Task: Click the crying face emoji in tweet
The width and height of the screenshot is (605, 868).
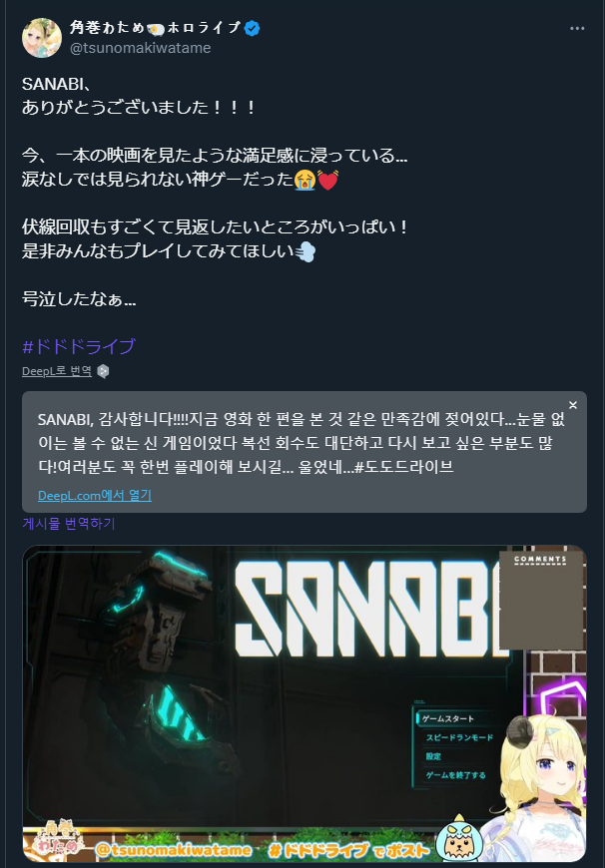Action: 304,180
